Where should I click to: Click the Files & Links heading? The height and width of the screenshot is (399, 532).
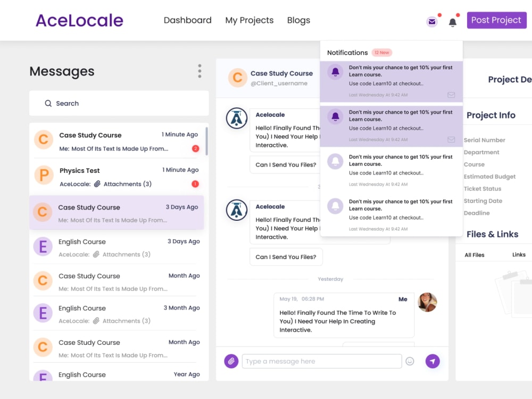(x=492, y=234)
